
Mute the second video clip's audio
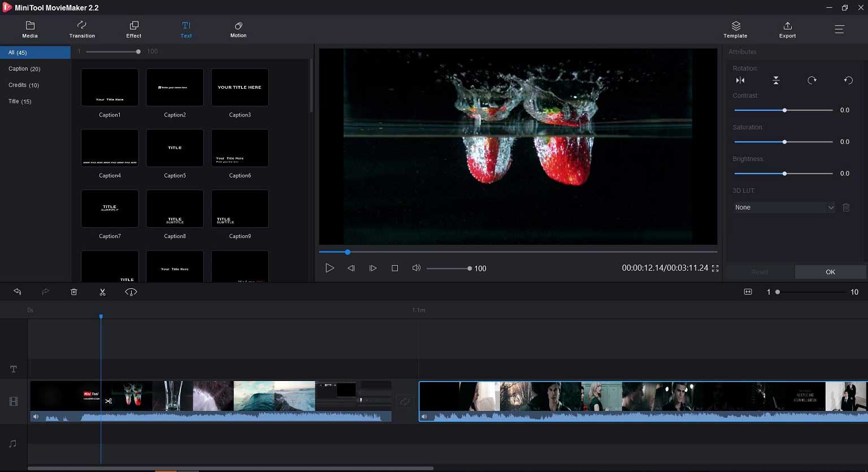[424, 416]
